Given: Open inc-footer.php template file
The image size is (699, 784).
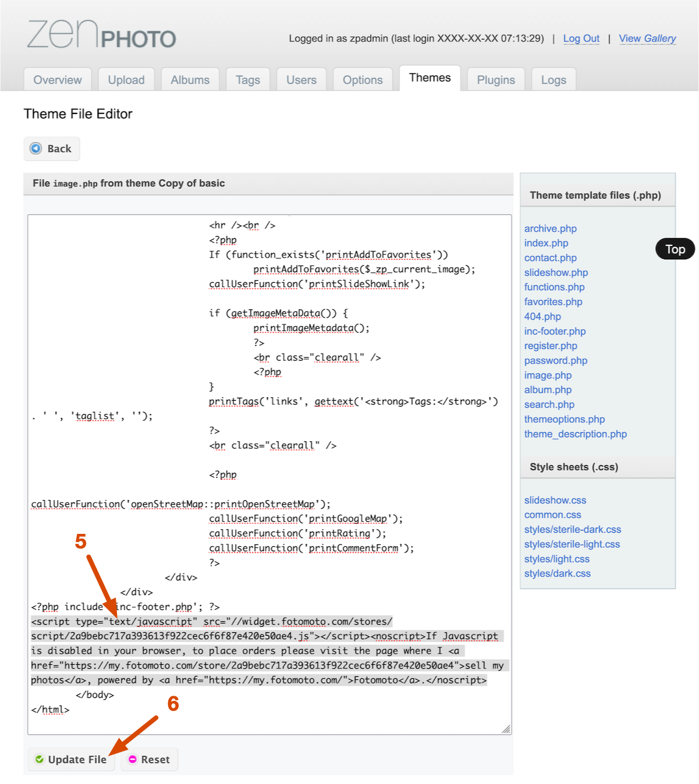Looking at the screenshot, I should coord(555,331).
